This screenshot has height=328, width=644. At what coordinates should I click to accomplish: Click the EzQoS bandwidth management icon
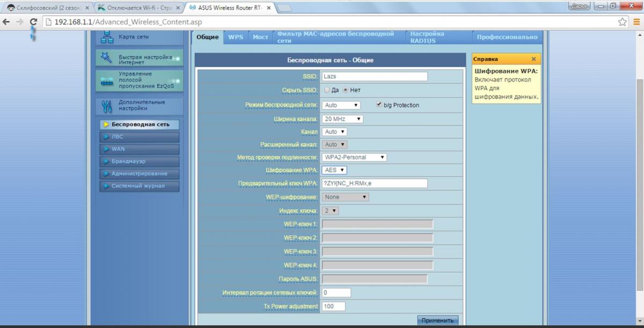(107, 81)
